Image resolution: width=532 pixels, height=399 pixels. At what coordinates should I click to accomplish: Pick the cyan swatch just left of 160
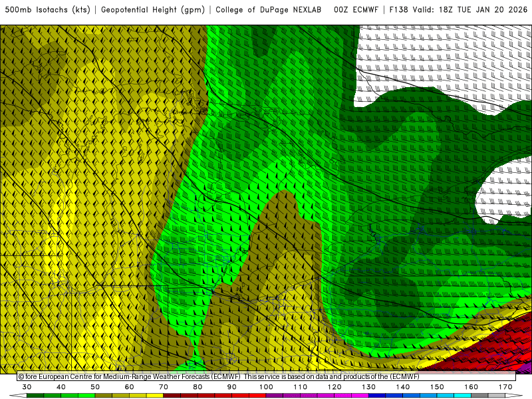(463, 396)
